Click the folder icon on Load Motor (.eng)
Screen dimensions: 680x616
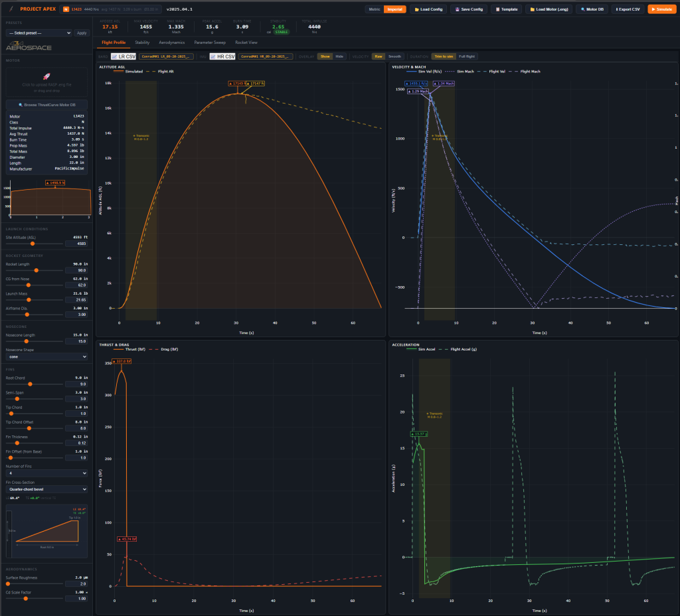tap(532, 9)
